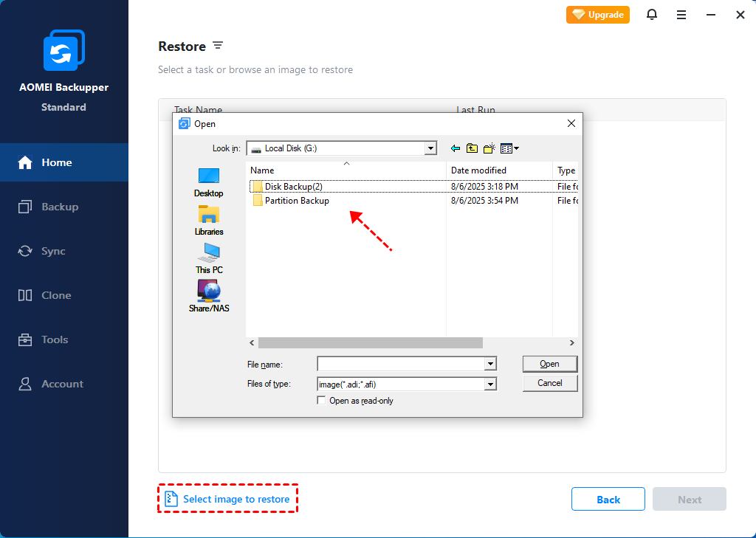Image resolution: width=756 pixels, height=538 pixels.
Task: Click the AOMEI Backupper logo icon
Action: [64, 50]
